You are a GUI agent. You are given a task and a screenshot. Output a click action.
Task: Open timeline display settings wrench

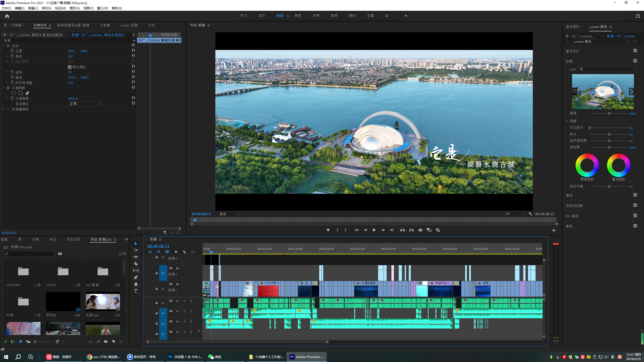click(184, 252)
